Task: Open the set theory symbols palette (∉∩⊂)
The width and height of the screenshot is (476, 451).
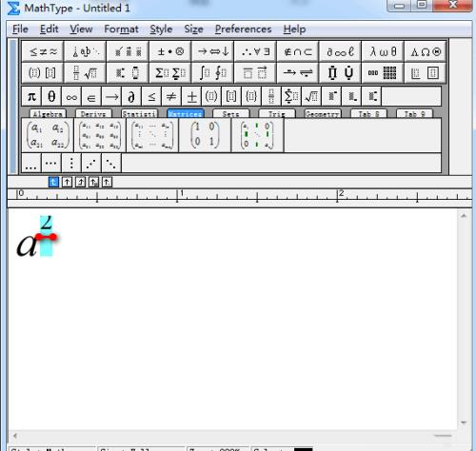Action: tap(298, 51)
